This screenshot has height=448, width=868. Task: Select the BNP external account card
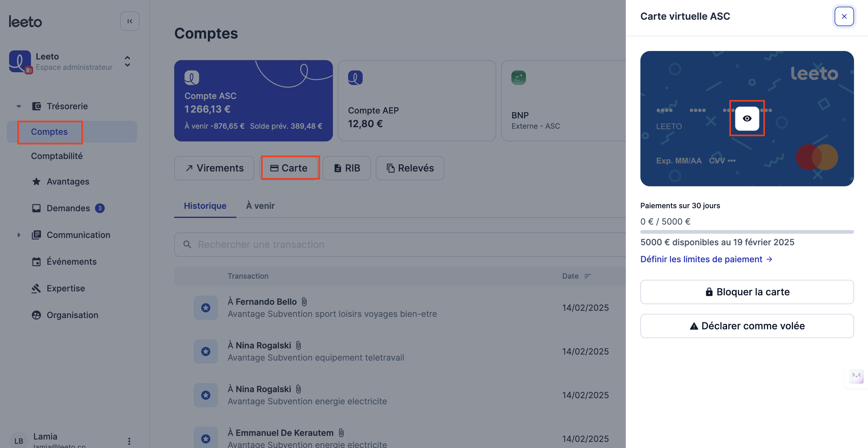(x=563, y=101)
